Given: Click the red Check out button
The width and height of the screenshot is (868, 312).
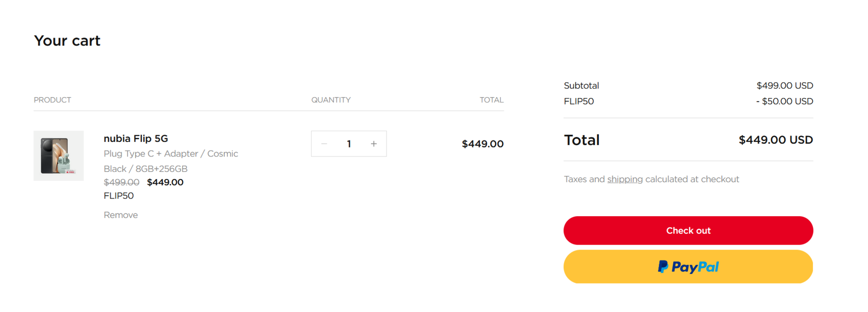Looking at the screenshot, I should (x=688, y=231).
